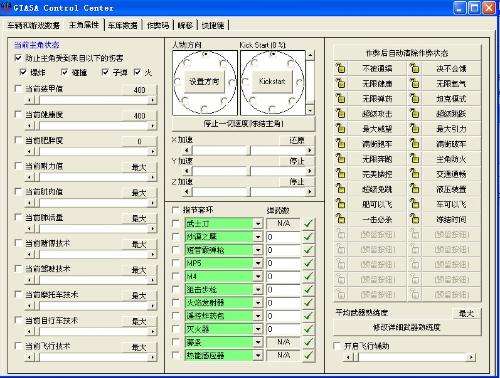Screen dimensions: 500x378
Task: Click the 设置方向 button
Action: [204, 81]
